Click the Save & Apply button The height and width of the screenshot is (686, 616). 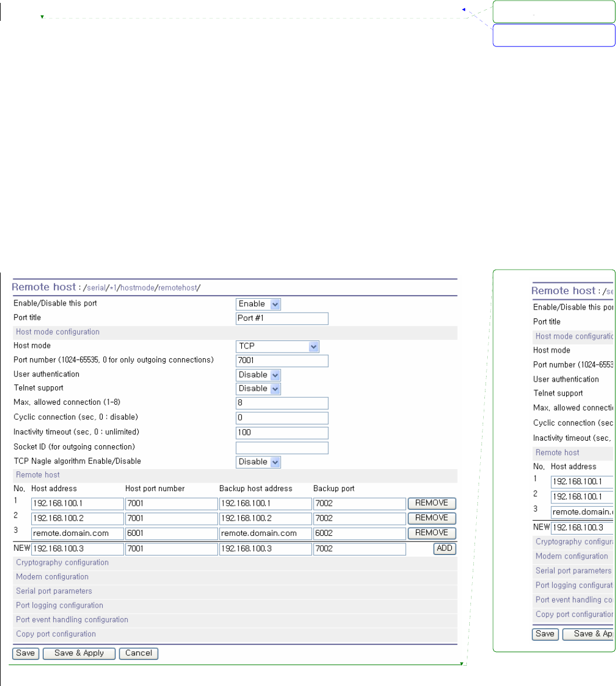point(79,653)
